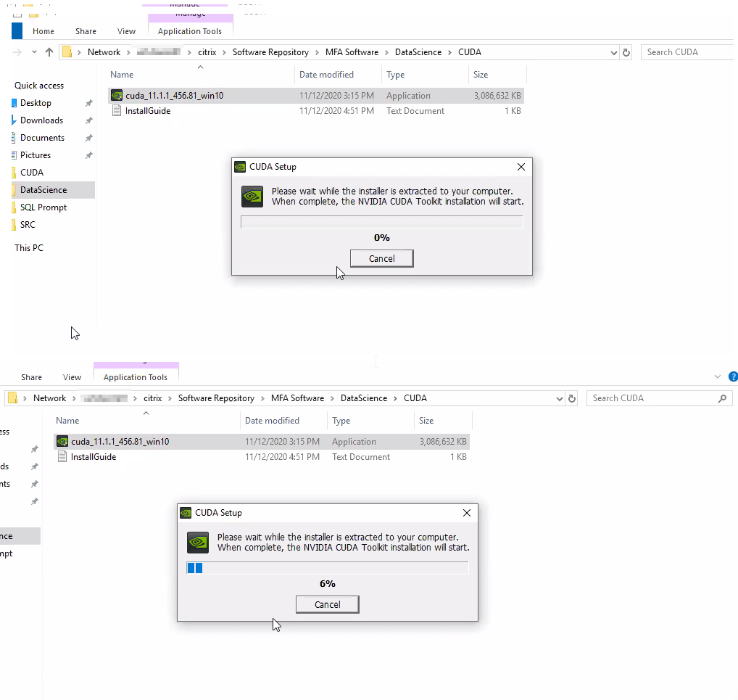Click the pin icon next to Desktop
This screenshot has width=738, height=700.
(88, 103)
